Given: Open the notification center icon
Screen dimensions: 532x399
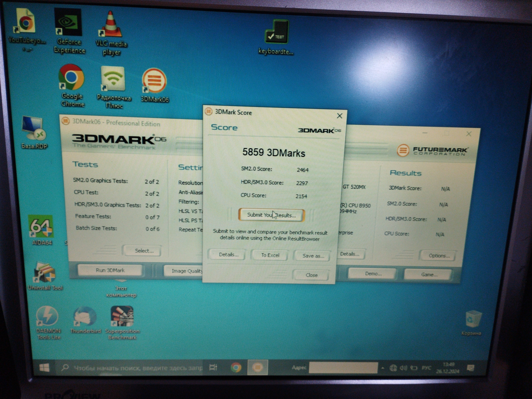Looking at the screenshot, I should [x=470, y=368].
